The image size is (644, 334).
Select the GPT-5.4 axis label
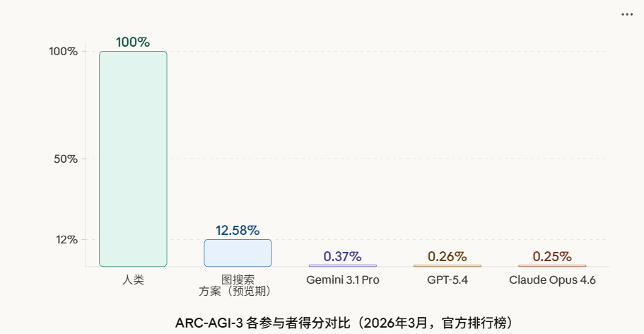click(x=447, y=280)
